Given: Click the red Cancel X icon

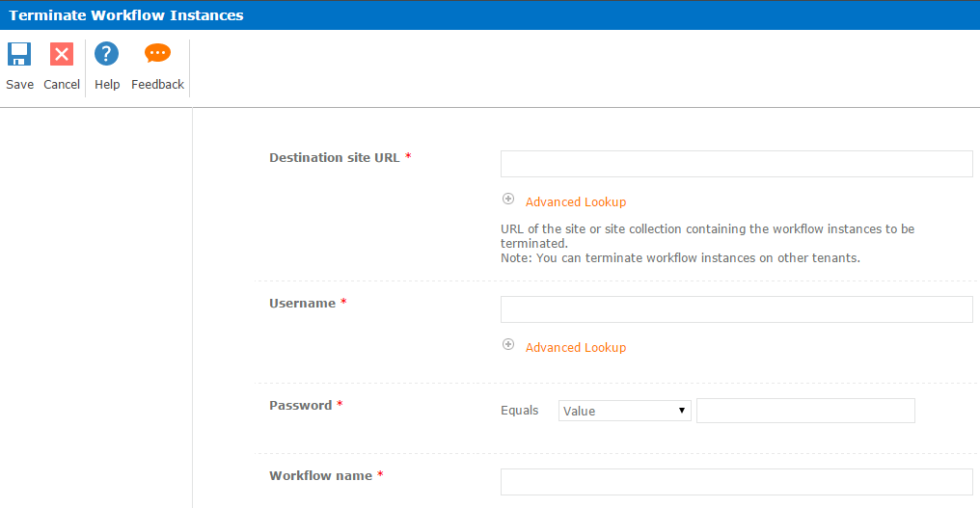Looking at the screenshot, I should (x=62, y=55).
